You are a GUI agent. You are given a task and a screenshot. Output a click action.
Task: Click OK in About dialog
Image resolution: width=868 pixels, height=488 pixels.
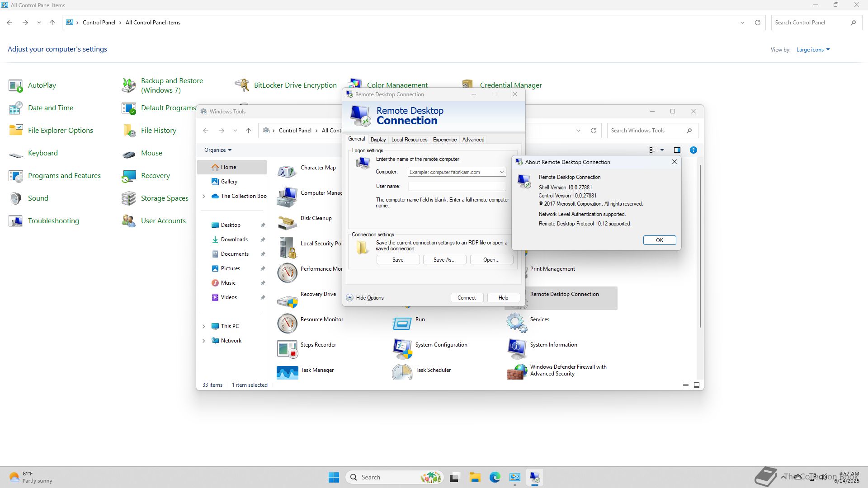click(x=659, y=240)
